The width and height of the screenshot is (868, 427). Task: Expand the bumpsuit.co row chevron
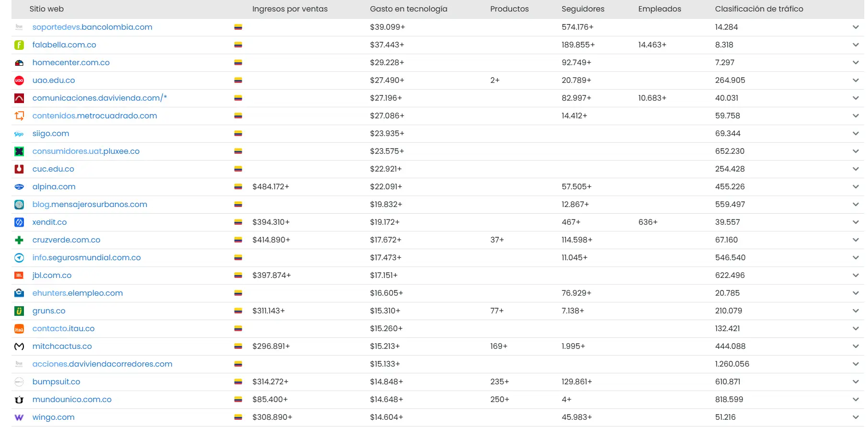click(x=856, y=382)
